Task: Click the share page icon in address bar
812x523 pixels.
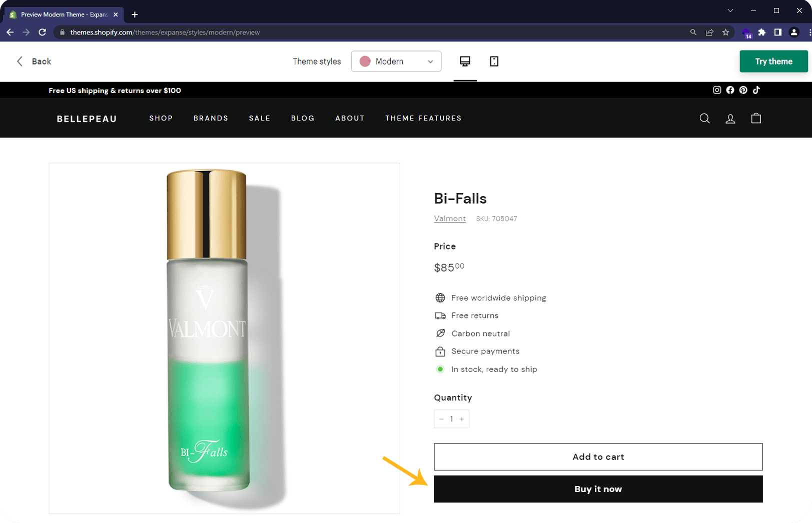Action: [x=709, y=32]
